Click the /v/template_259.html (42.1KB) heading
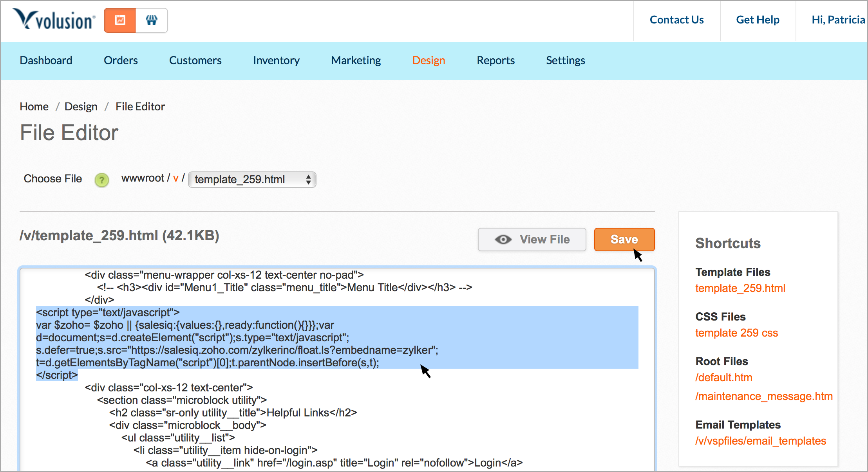 point(119,236)
